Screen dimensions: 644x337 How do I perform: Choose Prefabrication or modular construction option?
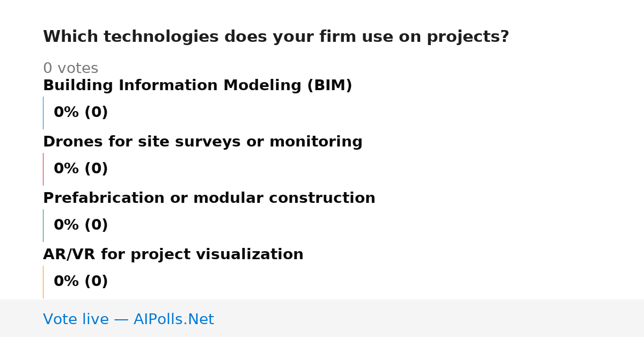[x=209, y=199]
